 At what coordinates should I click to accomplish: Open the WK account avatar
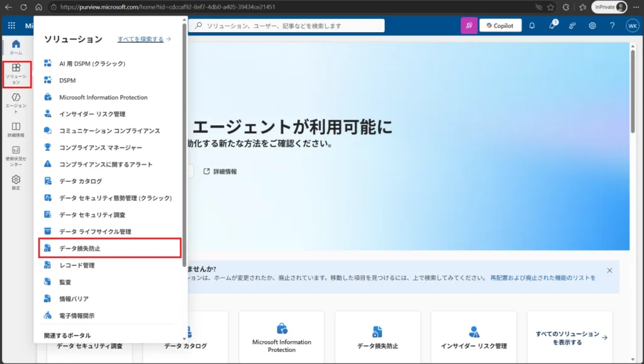click(633, 25)
